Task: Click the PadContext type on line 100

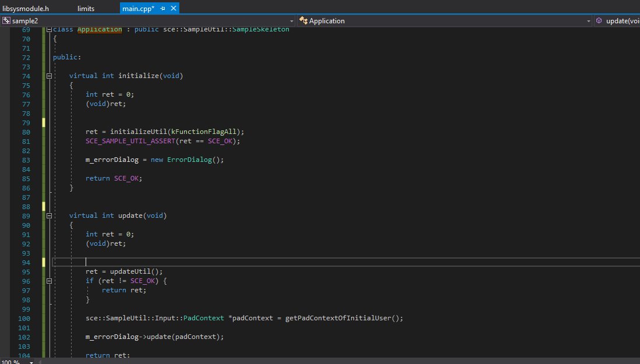Action: coord(204,318)
